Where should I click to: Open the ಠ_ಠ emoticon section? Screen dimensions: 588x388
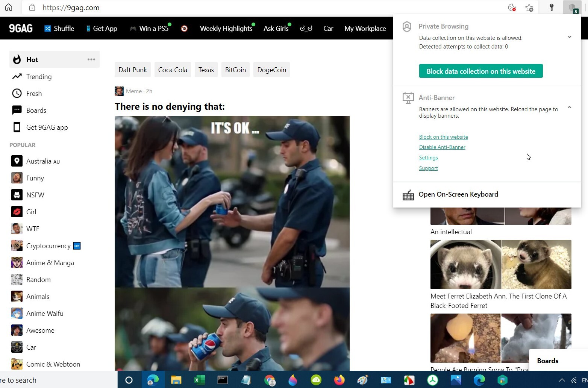coord(306,29)
